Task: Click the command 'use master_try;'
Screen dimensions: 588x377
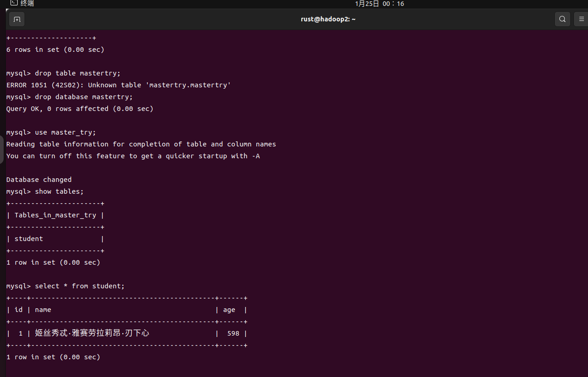Action: click(65, 132)
